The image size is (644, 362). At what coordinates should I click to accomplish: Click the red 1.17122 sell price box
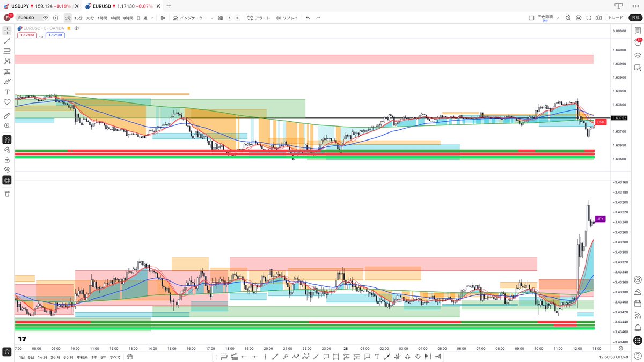coord(27,35)
